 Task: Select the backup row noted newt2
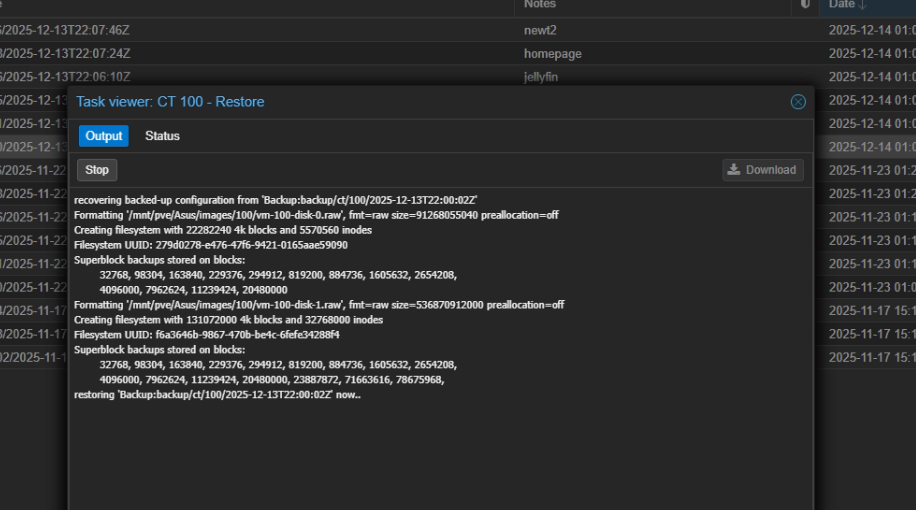pyautogui.click(x=541, y=30)
